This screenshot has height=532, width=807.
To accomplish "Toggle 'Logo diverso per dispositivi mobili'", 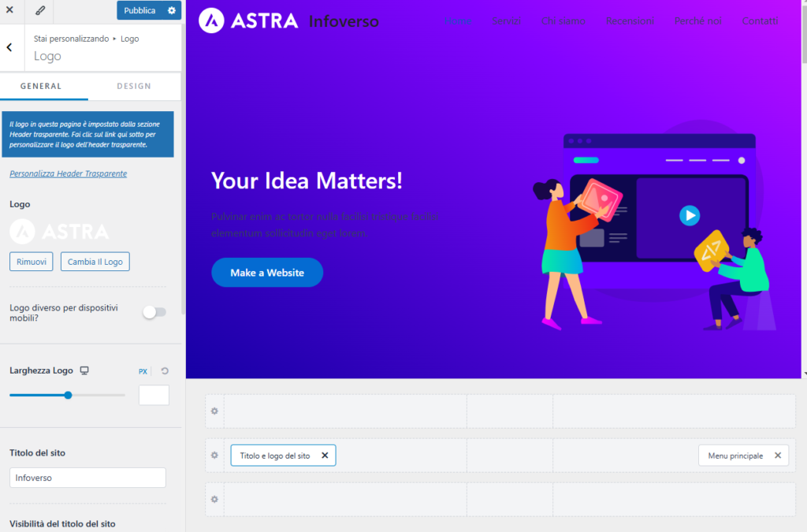I will 154,312.
